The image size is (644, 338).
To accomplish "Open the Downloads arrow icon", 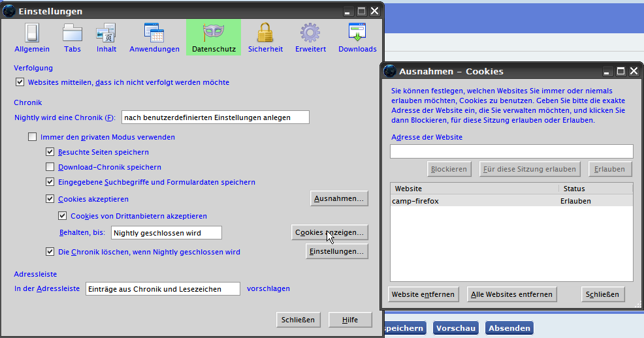I will click(x=357, y=33).
